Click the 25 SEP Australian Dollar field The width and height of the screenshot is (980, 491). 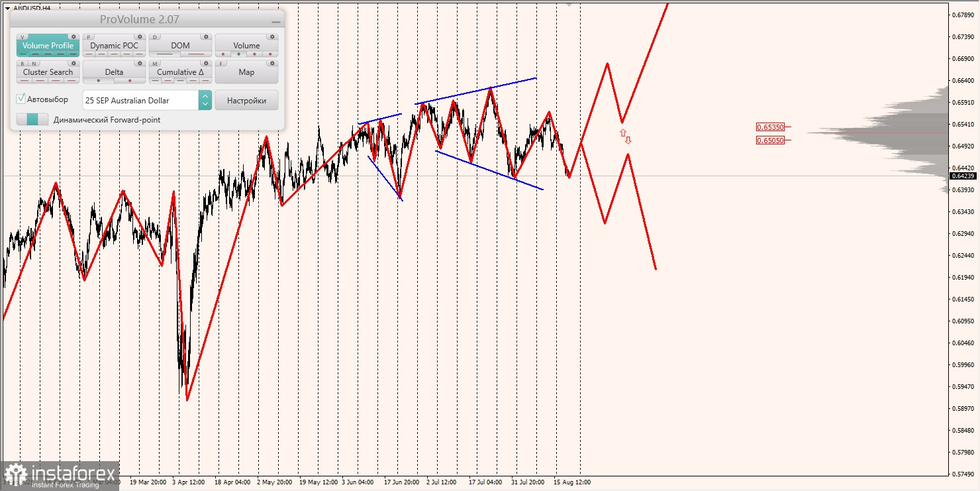(140, 100)
